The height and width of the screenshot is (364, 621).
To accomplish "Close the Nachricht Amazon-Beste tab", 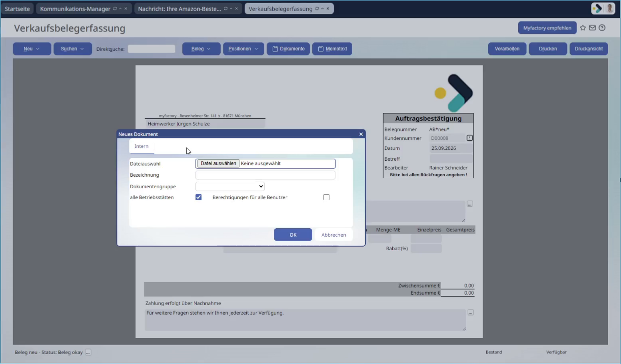I will [236, 9].
